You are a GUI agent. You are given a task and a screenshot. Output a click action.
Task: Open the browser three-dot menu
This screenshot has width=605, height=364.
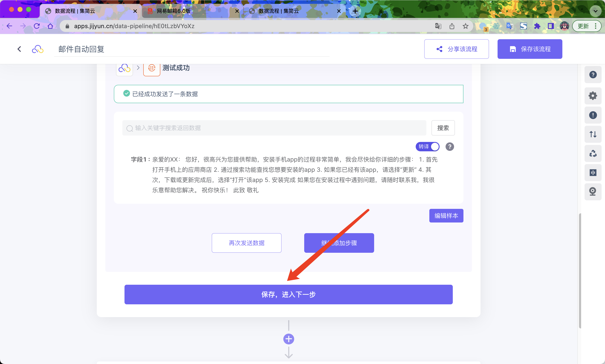pos(596,26)
